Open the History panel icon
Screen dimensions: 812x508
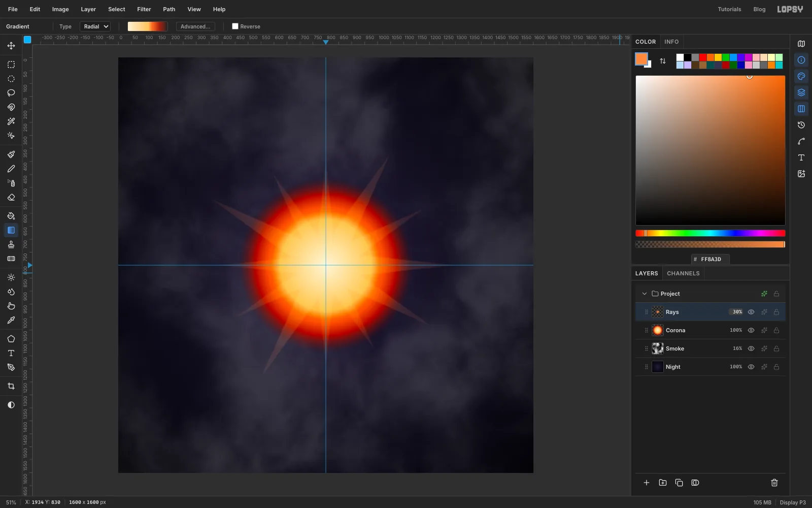(801, 125)
